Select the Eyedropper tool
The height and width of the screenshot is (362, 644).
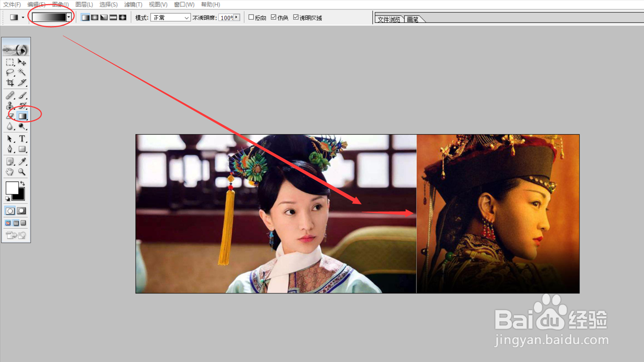(x=22, y=161)
